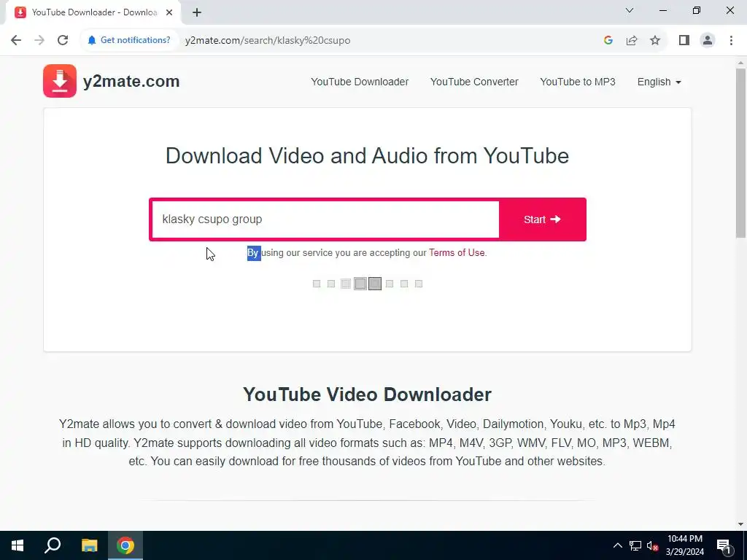This screenshot has width=747, height=560.
Task: Focus the klasky csupo group search field
Action: [x=325, y=219]
